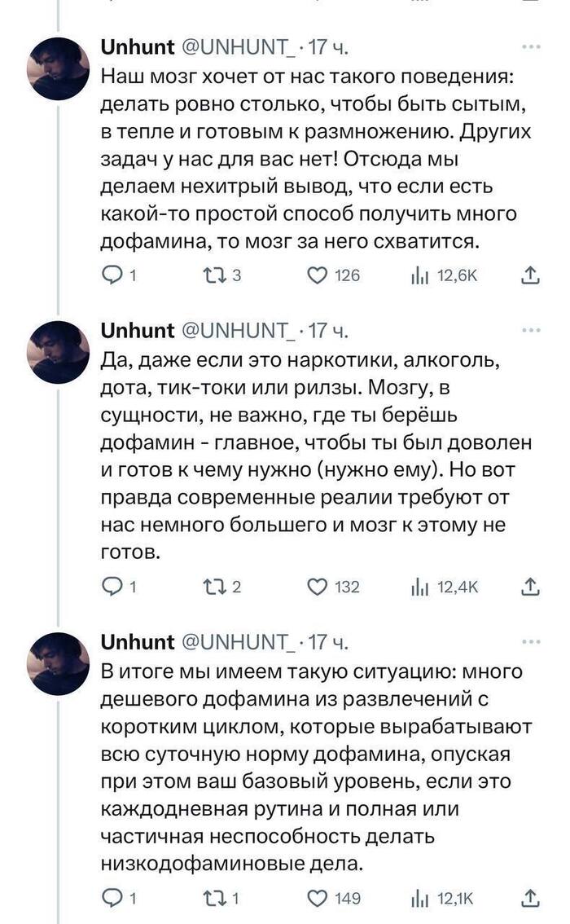
Task: Open more options on third tweet
Action: pyautogui.click(x=530, y=642)
